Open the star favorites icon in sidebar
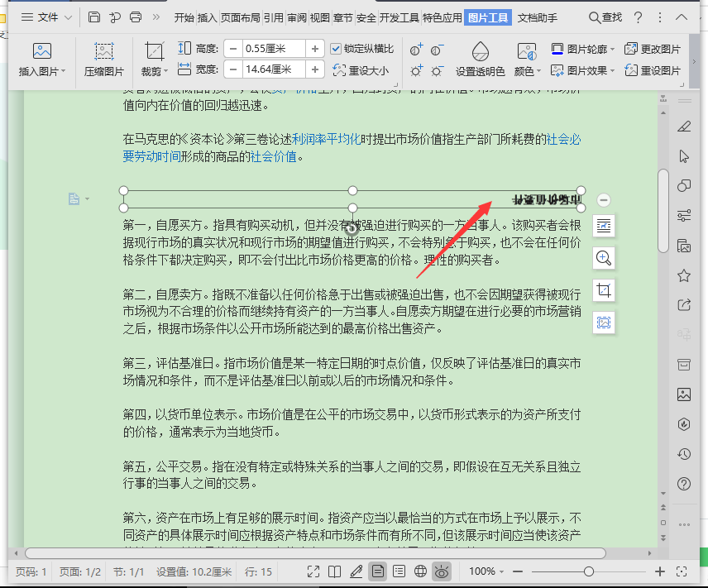 [x=684, y=275]
